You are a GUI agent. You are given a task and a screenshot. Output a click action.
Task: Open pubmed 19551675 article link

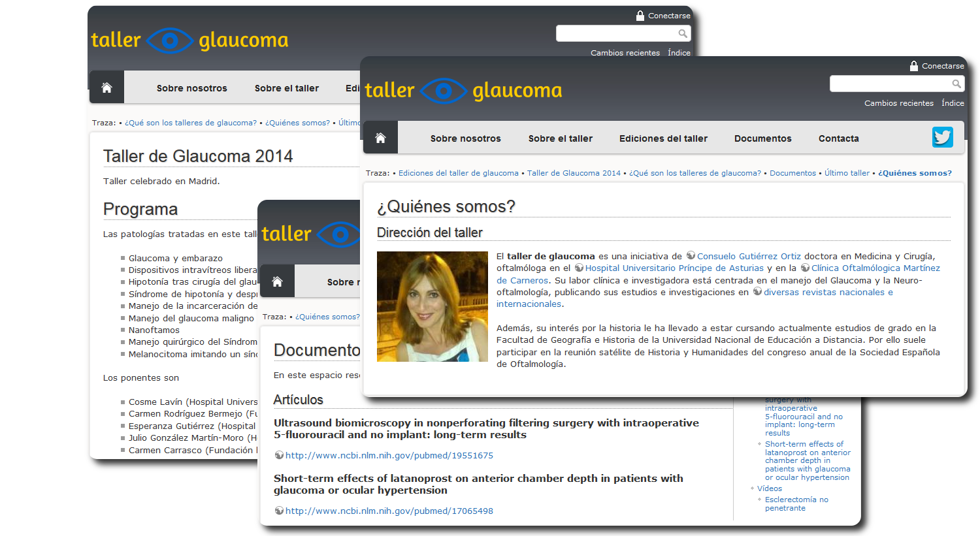coord(389,455)
